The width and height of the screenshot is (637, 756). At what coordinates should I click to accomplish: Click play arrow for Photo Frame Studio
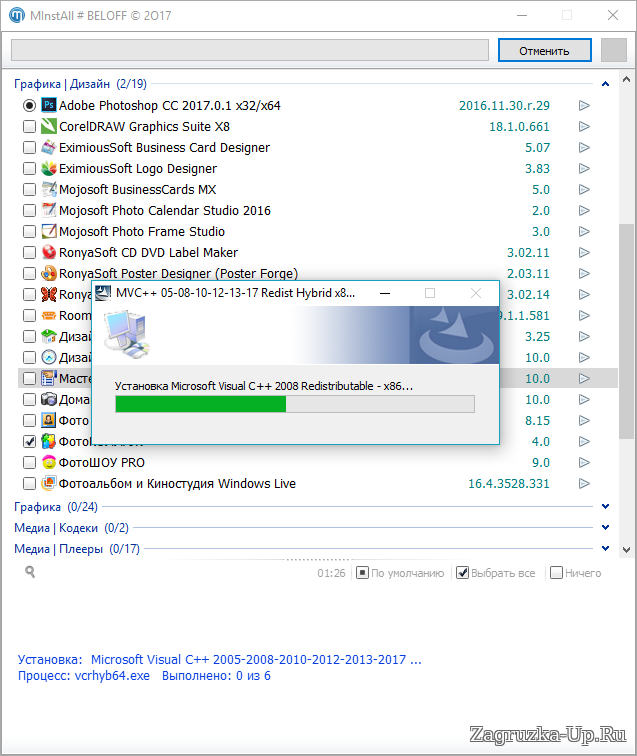click(584, 231)
